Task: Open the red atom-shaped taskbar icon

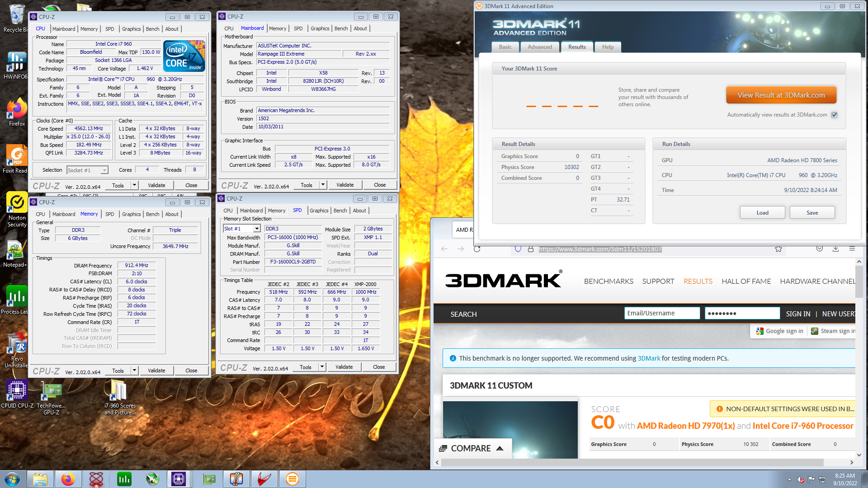Action: point(96,479)
